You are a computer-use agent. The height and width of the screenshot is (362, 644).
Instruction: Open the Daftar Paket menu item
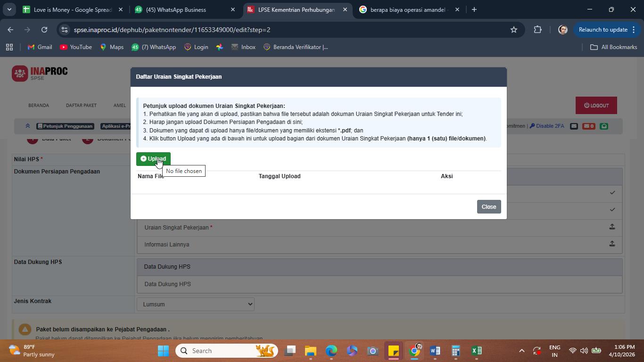tap(81, 106)
